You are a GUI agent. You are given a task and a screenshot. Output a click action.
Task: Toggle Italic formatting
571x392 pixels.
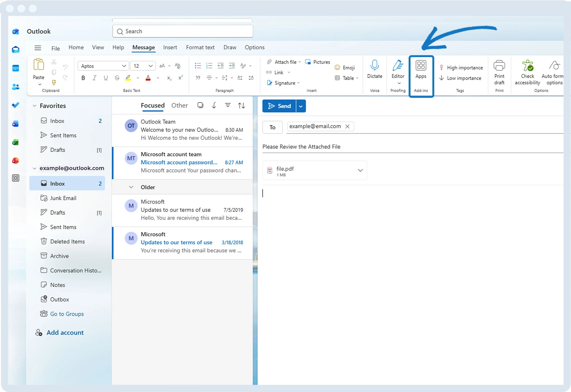(x=94, y=78)
